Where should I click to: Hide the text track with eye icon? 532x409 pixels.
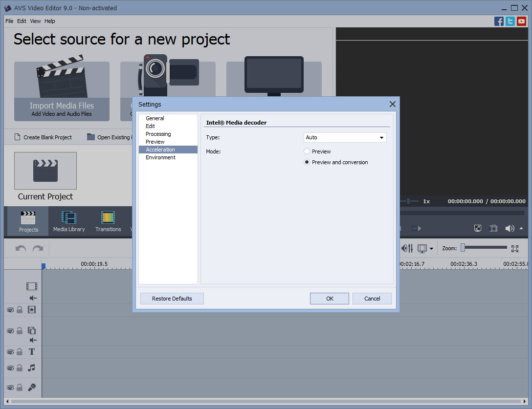(x=10, y=352)
